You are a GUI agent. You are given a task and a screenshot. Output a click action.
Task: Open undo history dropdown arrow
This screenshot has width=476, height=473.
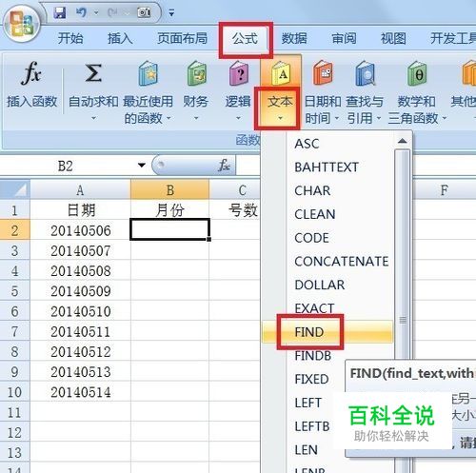pyautogui.click(x=96, y=13)
